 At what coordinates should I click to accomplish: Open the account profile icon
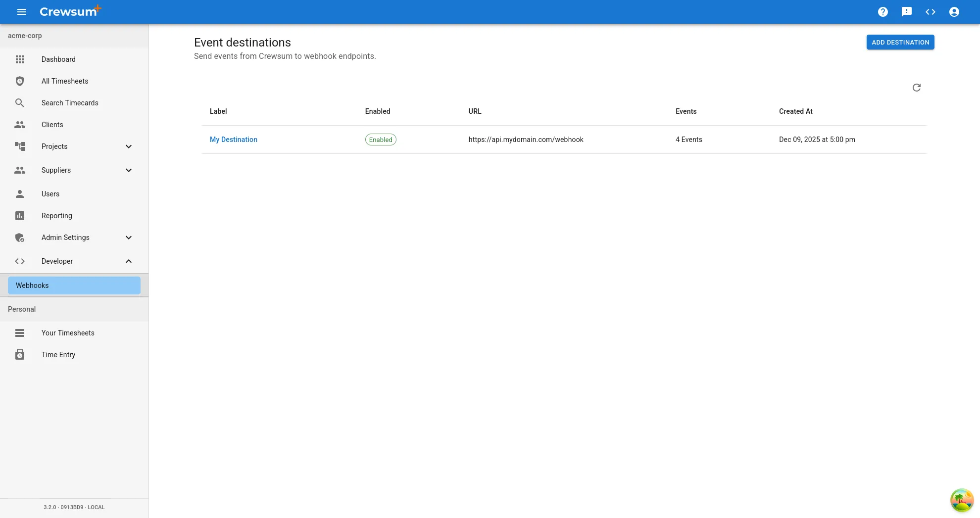point(954,12)
